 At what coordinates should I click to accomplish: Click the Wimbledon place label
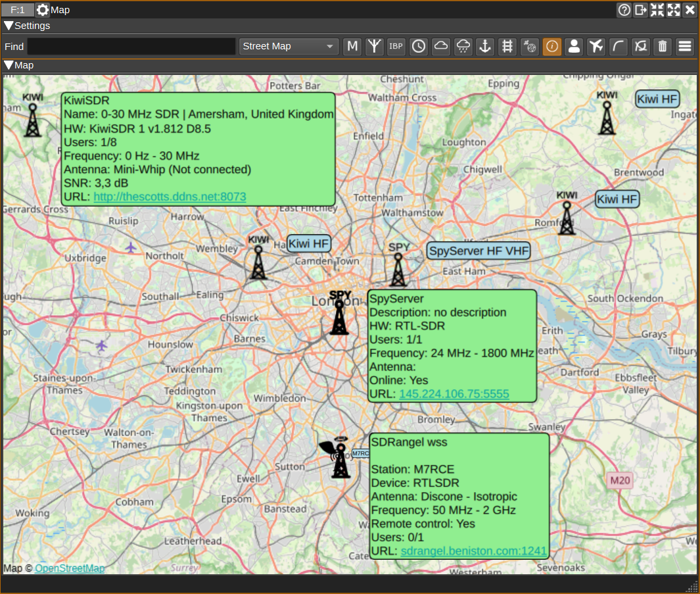click(280, 398)
